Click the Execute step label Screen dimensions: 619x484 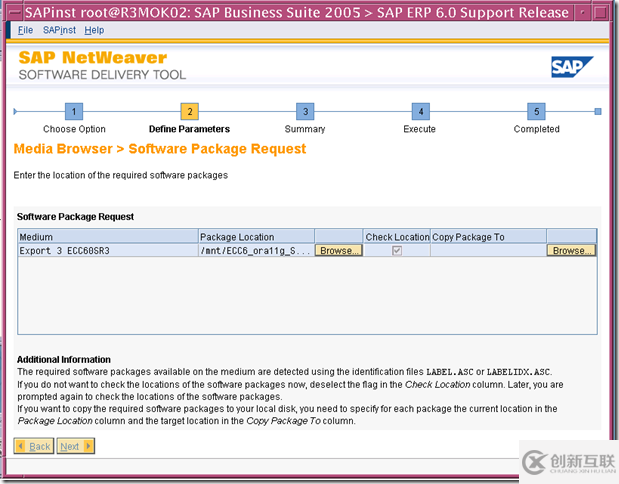tap(419, 129)
